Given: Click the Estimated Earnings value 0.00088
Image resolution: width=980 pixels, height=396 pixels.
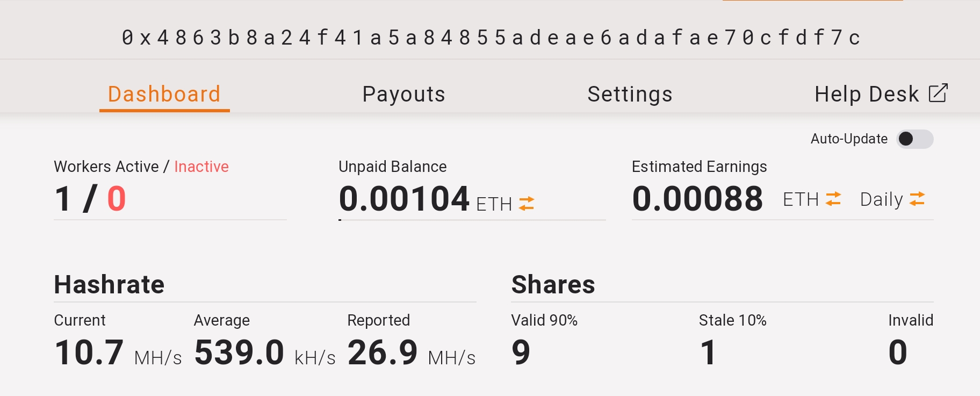Looking at the screenshot, I should 697,199.
